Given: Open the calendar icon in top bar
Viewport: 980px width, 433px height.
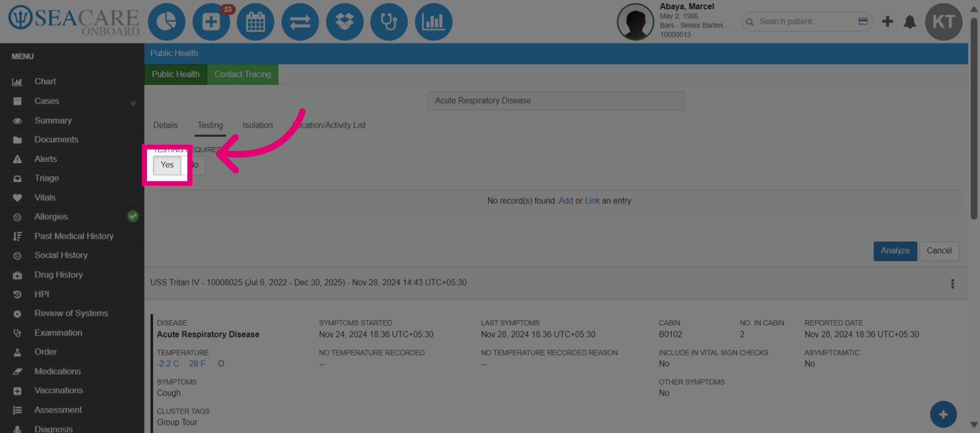Looking at the screenshot, I should click(x=256, y=22).
